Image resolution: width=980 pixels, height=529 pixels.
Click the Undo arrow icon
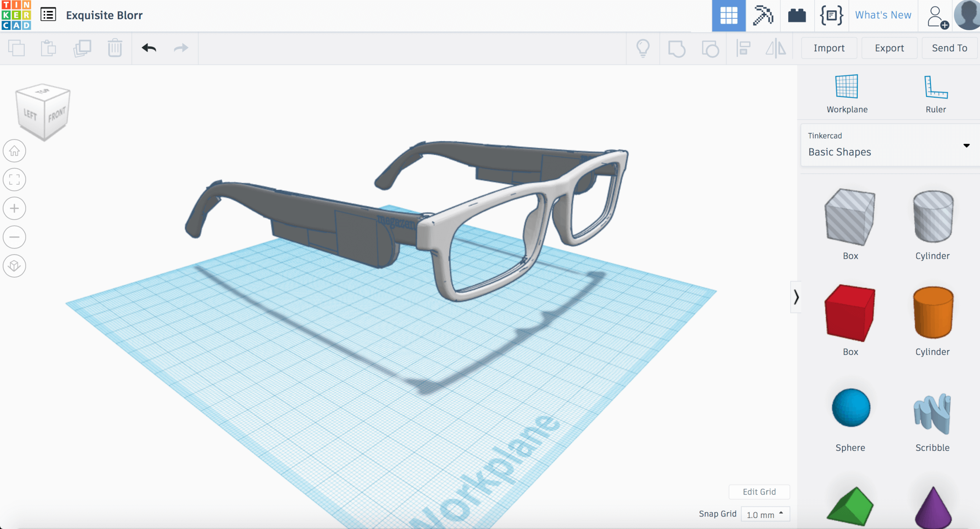point(149,48)
